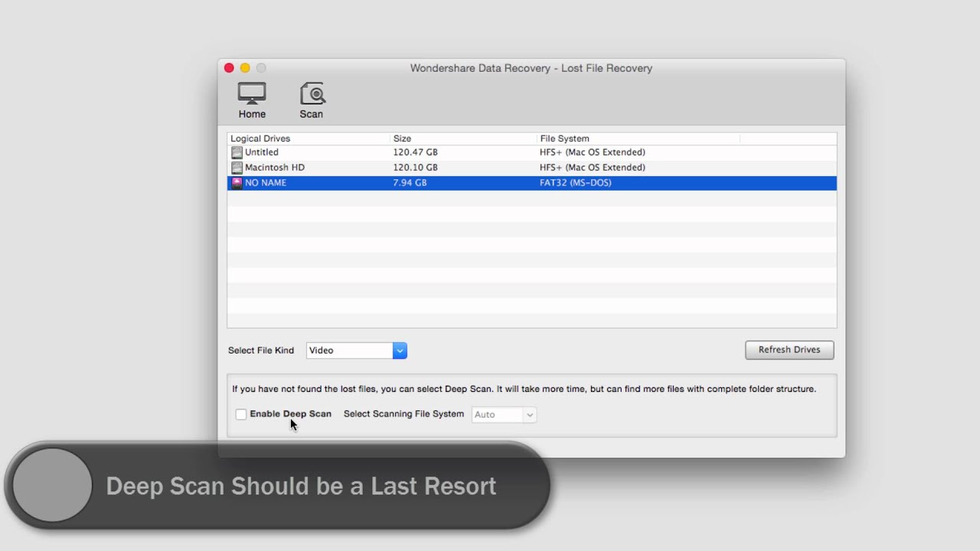
Task: Go to the Home toolbar icon
Action: tap(252, 100)
